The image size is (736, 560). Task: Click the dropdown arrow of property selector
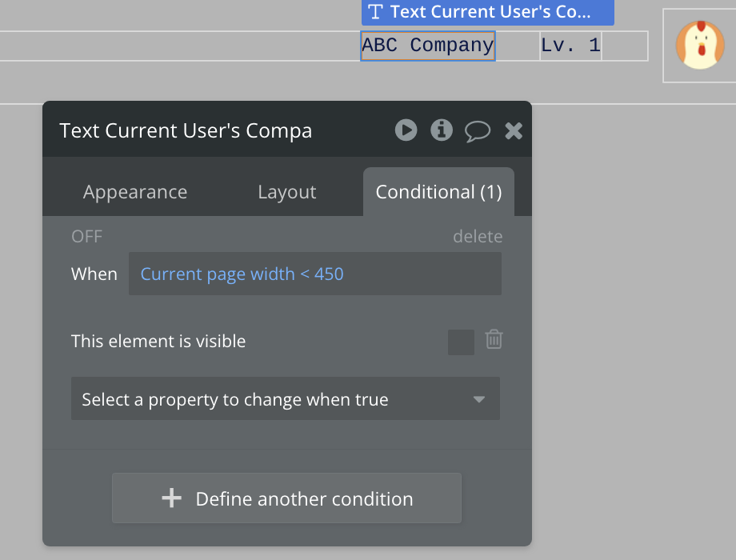(478, 399)
